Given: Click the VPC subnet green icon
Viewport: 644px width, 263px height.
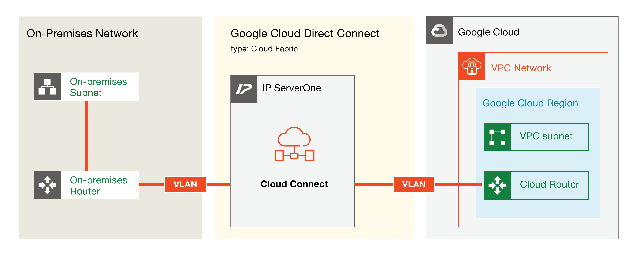Looking at the screenshot, I should coord(497,137).
